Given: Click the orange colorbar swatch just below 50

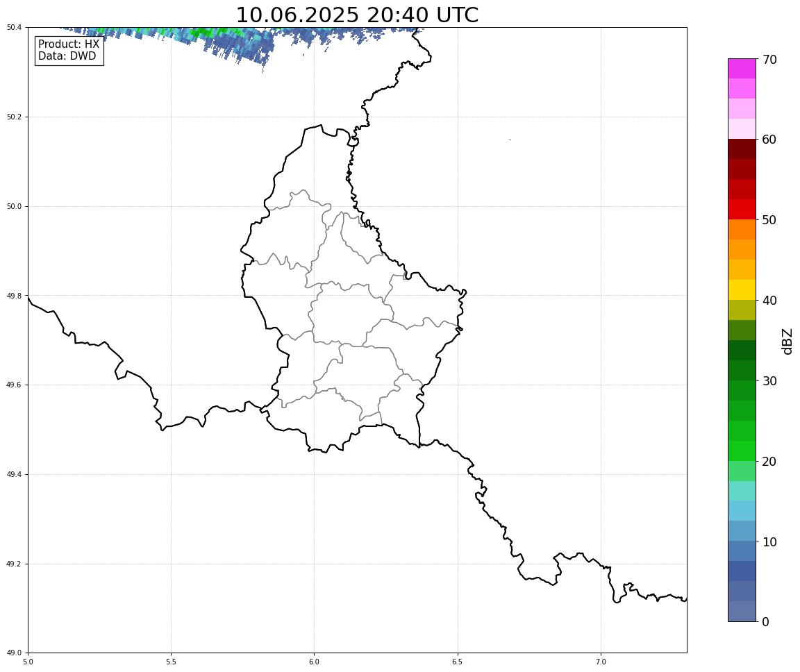Looking at the screenshot, I should click(x=742, y=230).
